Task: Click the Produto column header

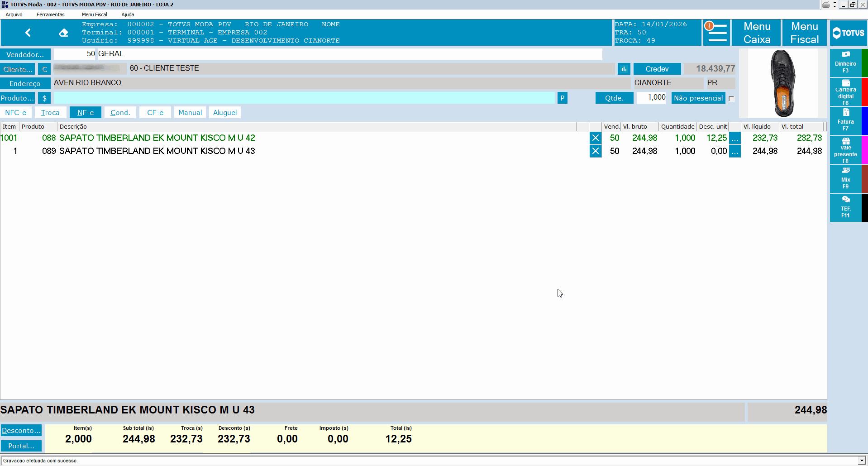Action: (x=38, y=127)
